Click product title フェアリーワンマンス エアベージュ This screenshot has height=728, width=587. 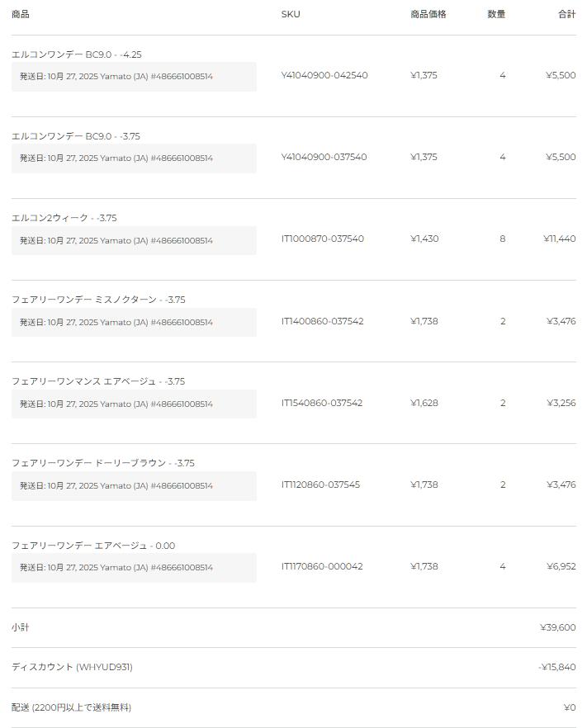click(97, 381)
